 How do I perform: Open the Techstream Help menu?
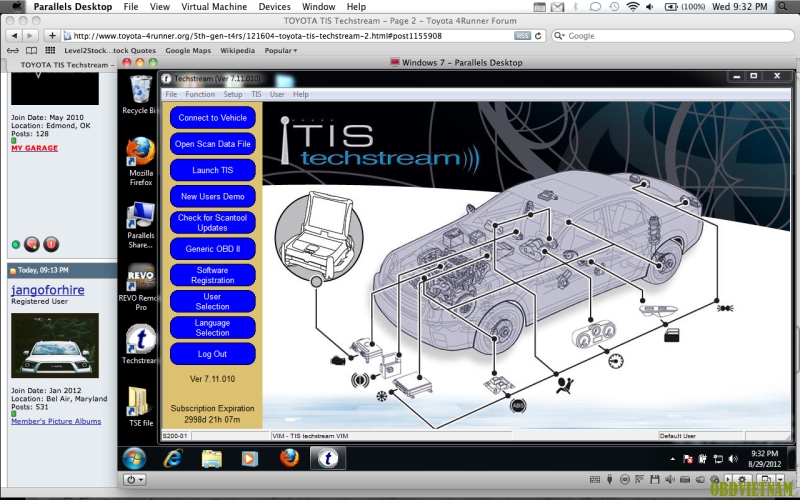pyautogui.click(x=301, y=94)
